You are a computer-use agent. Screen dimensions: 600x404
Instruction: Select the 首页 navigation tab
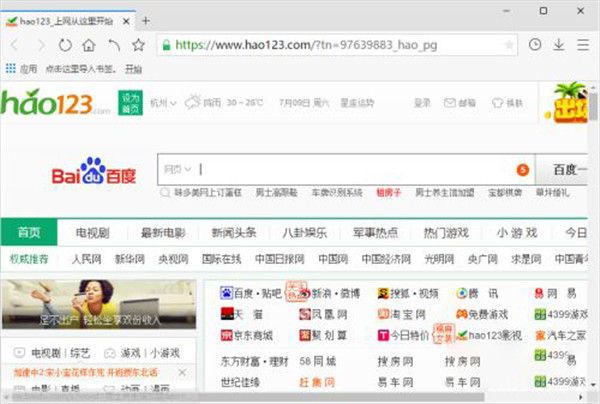[x=29, y=232]
